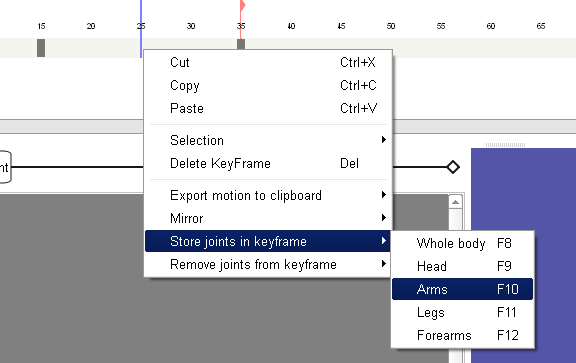Image resolution: width=576 pixels, height=363 pixels.
Task: Click Delete KeyFrame menu entry
Action: click(268, 163)
